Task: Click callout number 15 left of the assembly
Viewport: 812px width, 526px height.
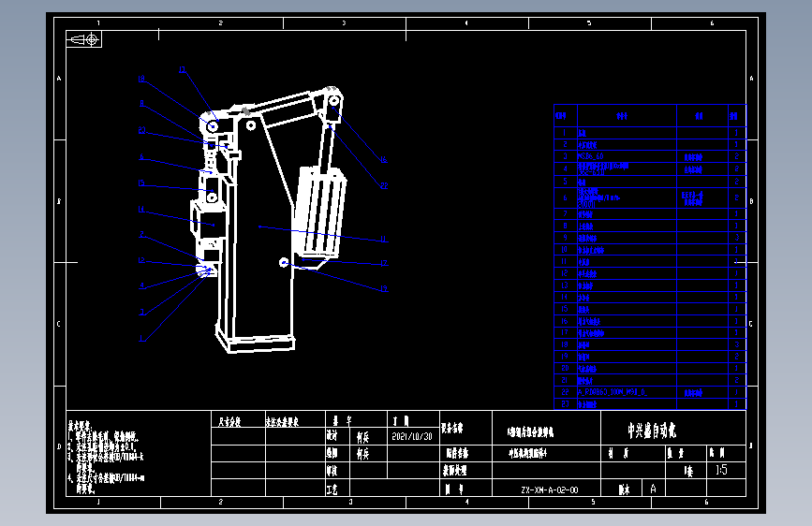Action: pyautogui.click(x=141, y=183)
